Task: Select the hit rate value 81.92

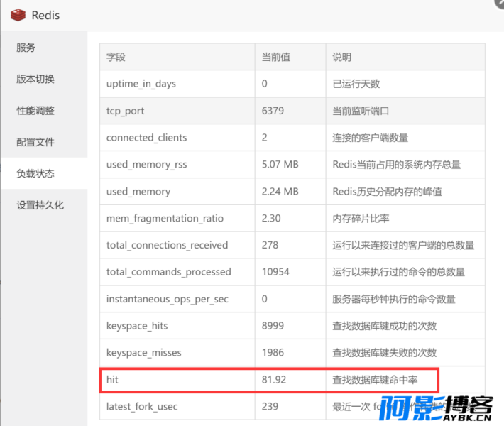Action: pos(274,380)
